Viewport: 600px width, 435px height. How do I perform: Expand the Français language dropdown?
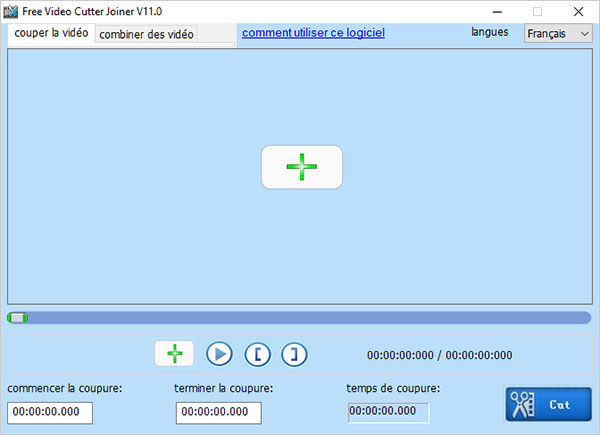(558, 34)
